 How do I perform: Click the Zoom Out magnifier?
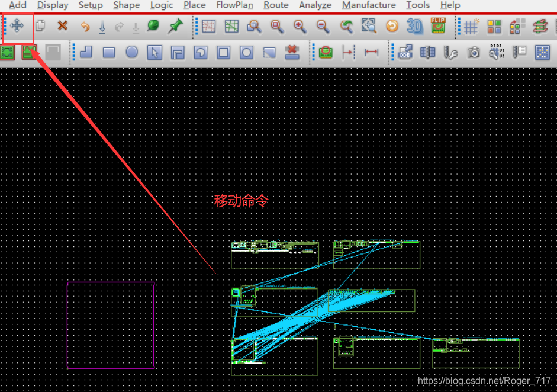(x=323, y=26)
